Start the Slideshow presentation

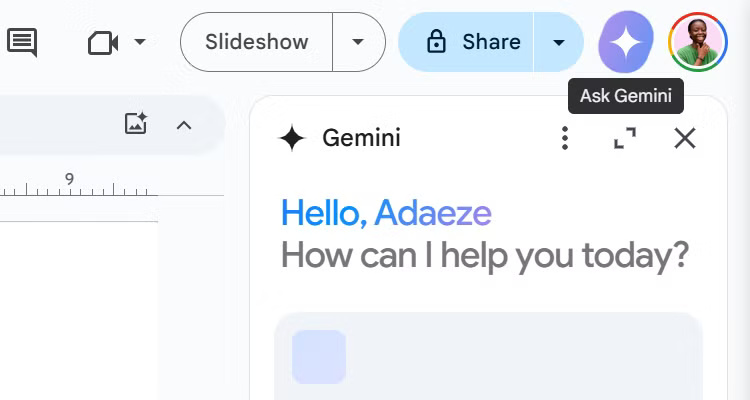[256, 42]
